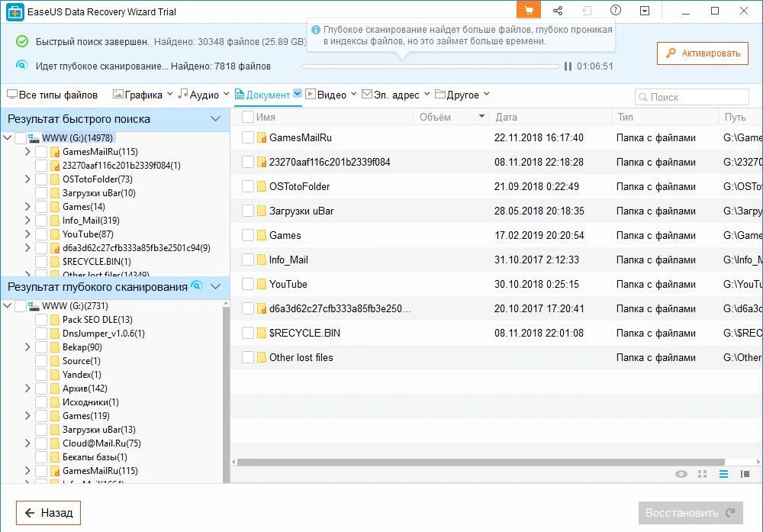This screenshot has width=763, height=532.
Task: Expand YouTube(87) tree node
Action: pos(27,234)
